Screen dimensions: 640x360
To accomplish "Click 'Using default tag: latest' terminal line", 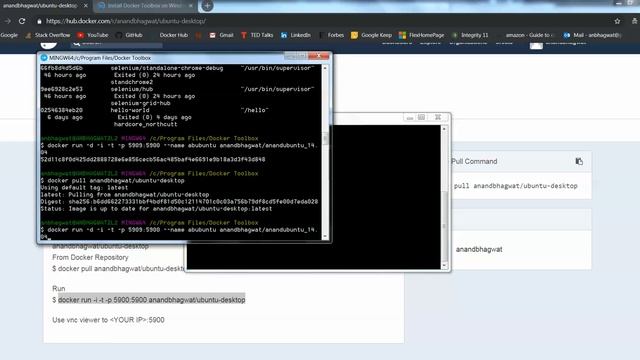I will pos(84,188).
